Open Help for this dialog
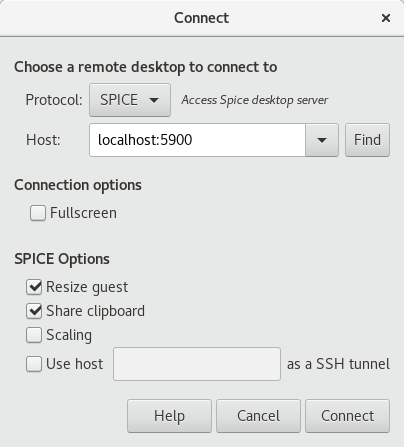404x447 pixels. pyautogui.click(x=169, y=416)
